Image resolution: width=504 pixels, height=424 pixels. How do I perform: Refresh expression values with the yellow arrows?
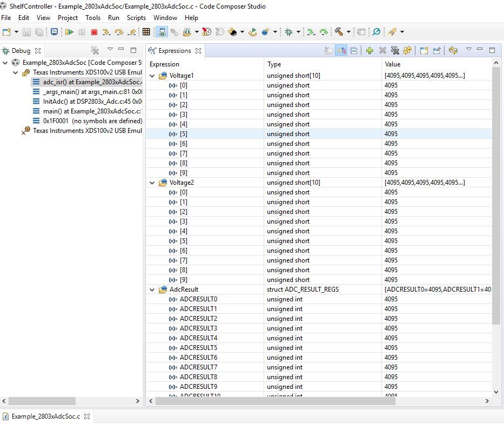tap(453, 50)
